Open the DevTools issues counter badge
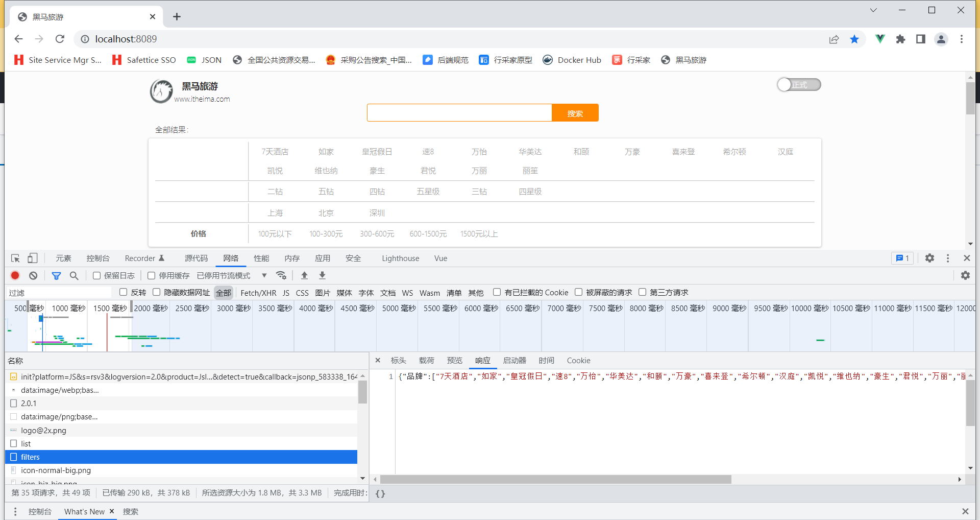 902,258
